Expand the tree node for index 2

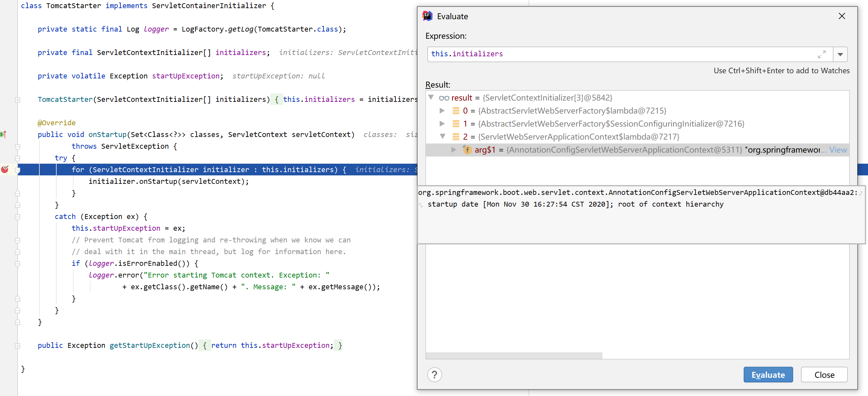443,137
